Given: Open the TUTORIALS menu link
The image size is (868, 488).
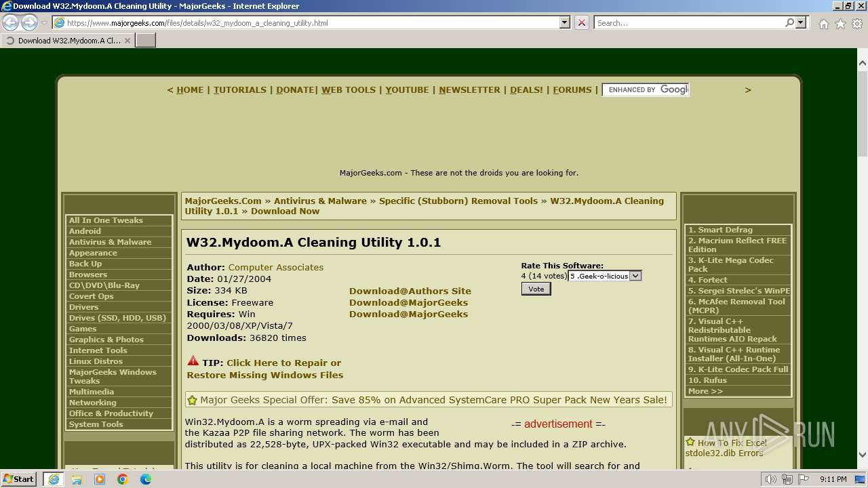Looking at the screenshot, I should (x=240, y=89).
